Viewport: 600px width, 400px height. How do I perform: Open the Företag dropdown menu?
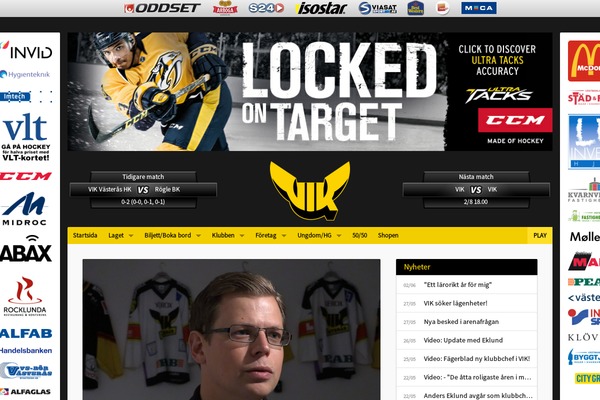tap(271, 235)
